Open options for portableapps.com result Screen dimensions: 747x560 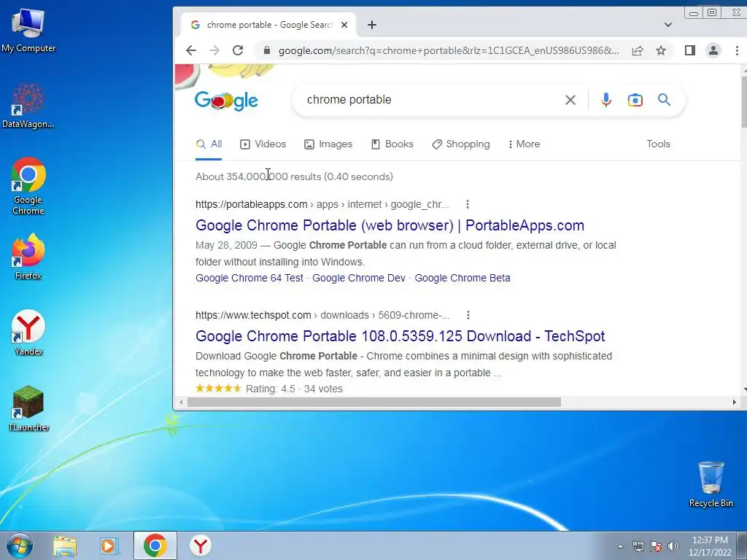point(468,204)
